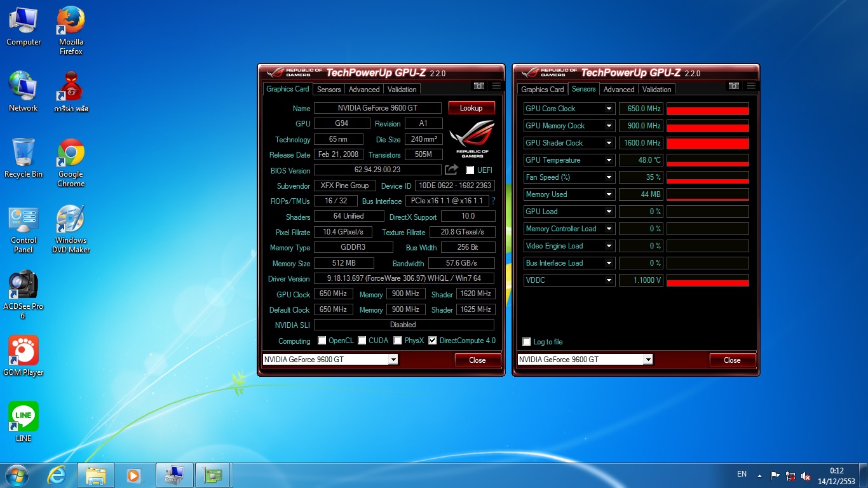Click Close in the Sensors window
The image size is (868, 488).
(732, 360)
